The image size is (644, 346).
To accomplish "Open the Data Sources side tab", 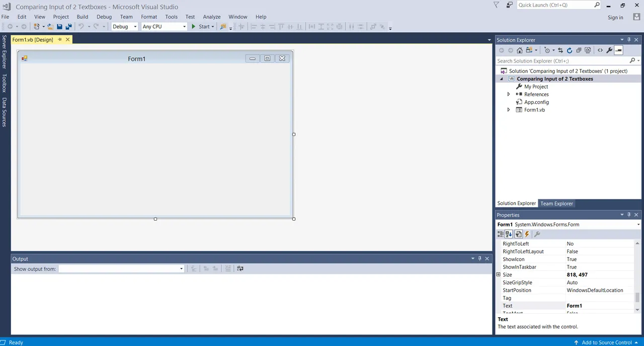I will 4,112.
